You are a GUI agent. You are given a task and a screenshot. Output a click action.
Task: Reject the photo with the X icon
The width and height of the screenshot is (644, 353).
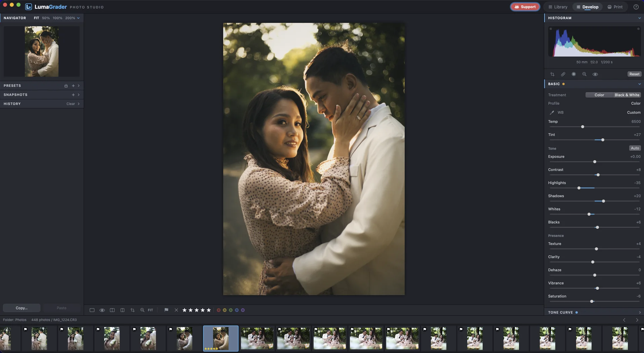176,310
